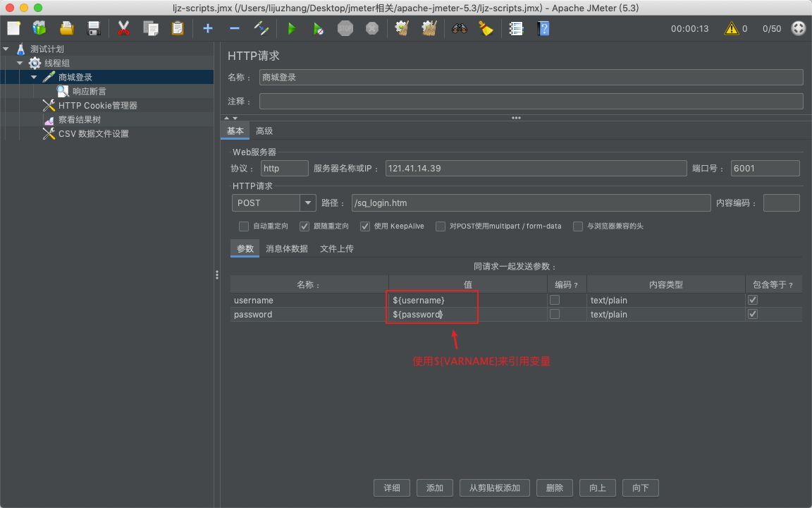Click the 向下 button

641,488
